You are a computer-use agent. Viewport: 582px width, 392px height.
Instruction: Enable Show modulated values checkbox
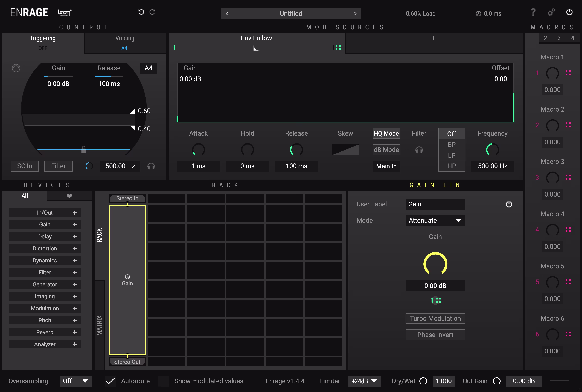click(164, 381)
